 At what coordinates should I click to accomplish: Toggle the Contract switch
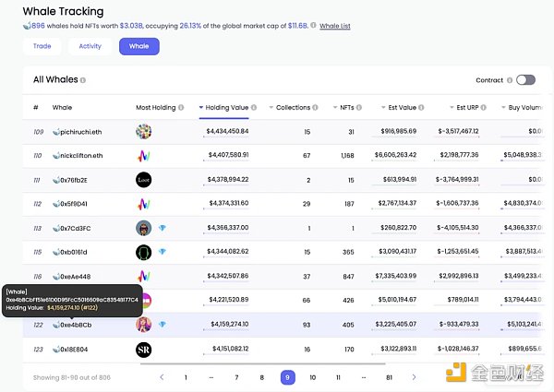click(x=525, y=80)
